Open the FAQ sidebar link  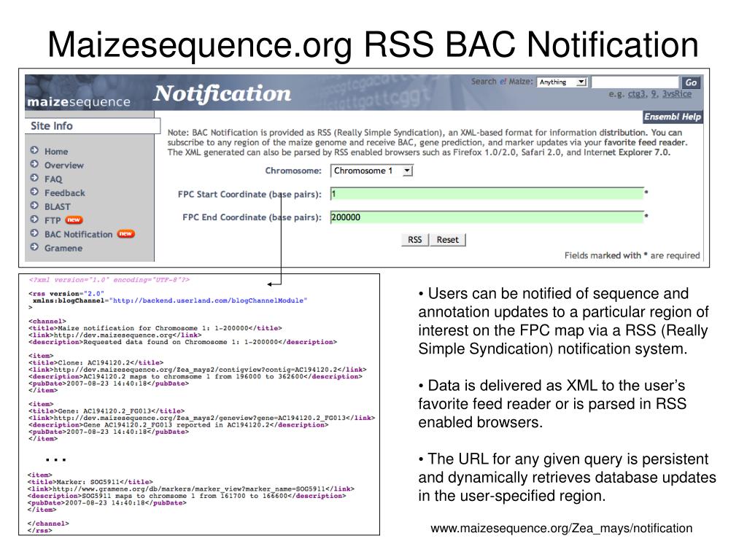tap(53, 179)
